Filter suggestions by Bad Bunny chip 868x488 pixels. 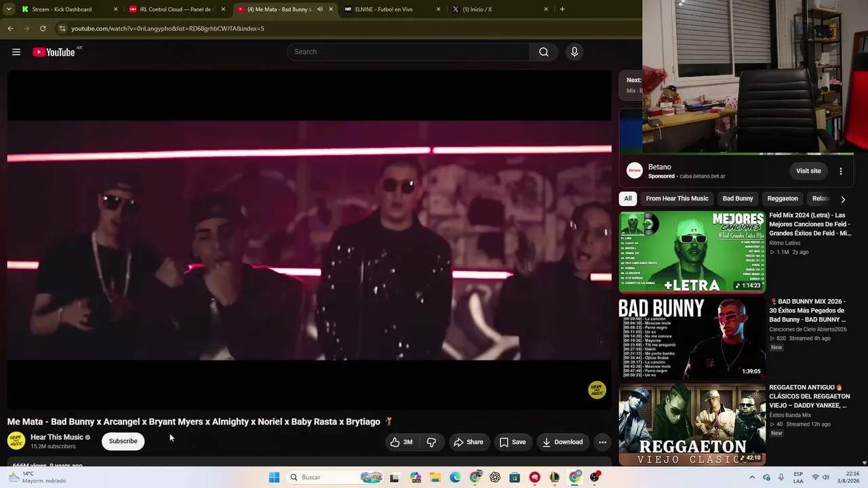coord(738,199)
